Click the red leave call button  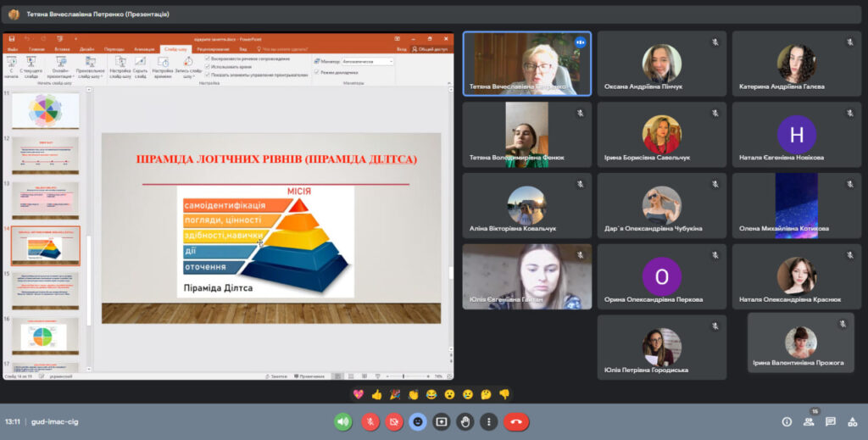515,421
